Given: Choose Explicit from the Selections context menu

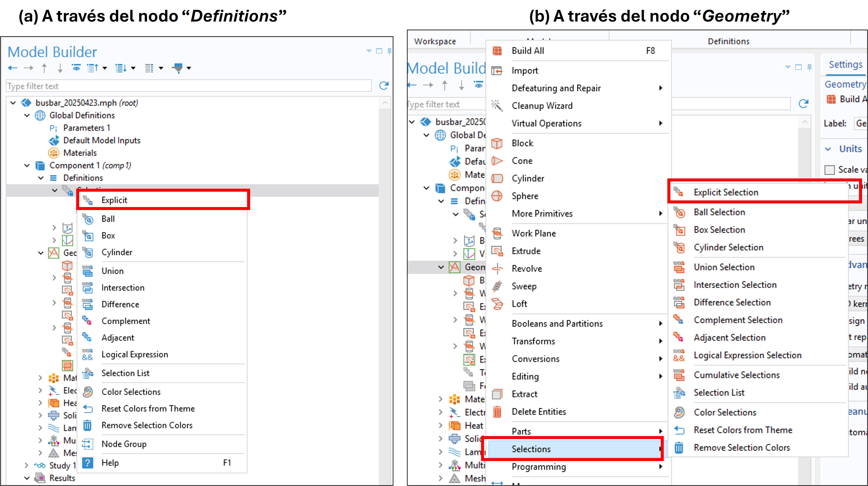Looking at the screenshot, I should [114, 200].
